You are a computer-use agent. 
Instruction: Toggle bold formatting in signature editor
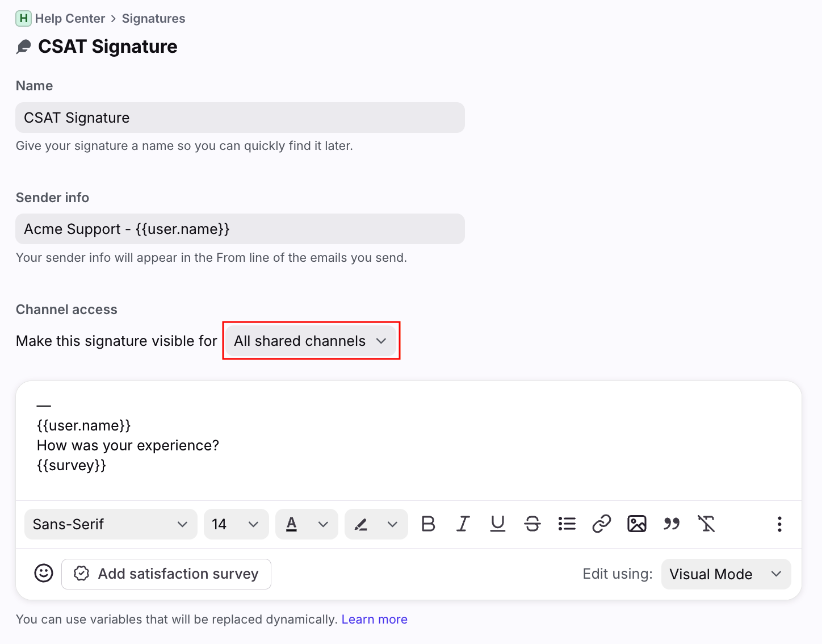point(429,524)
